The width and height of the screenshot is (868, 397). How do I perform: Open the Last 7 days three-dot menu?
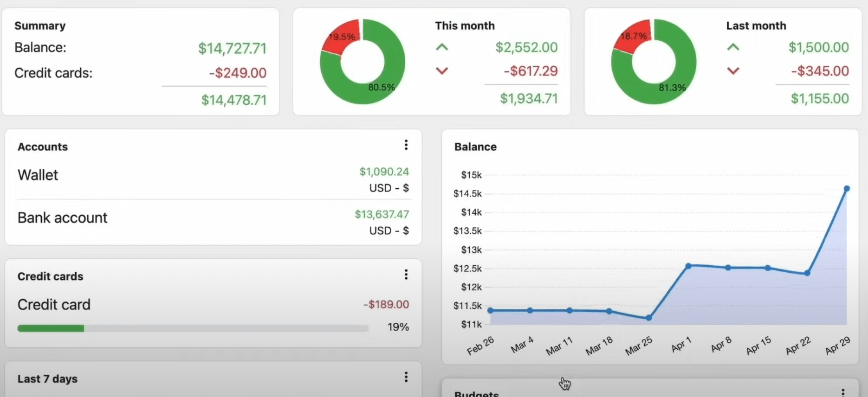pyautogui.click(x=406, y=377)
